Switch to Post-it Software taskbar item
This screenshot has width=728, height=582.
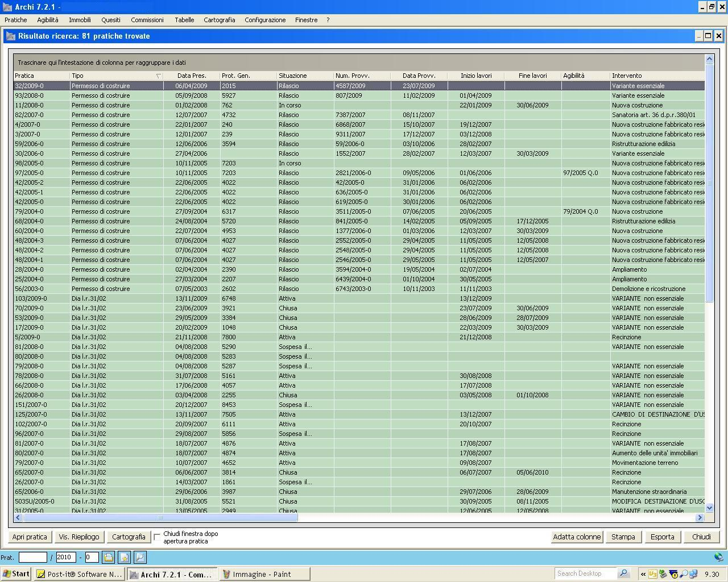[x=78, y=574]
